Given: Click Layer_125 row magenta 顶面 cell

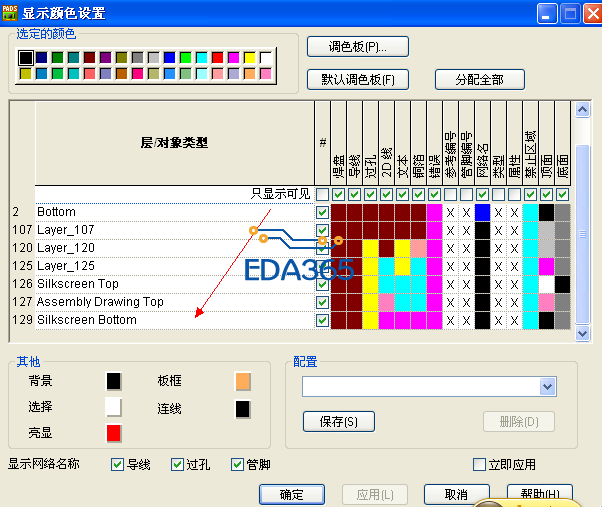Looking at the screenshot, I should pyautogui.click(x=546, y=266).
